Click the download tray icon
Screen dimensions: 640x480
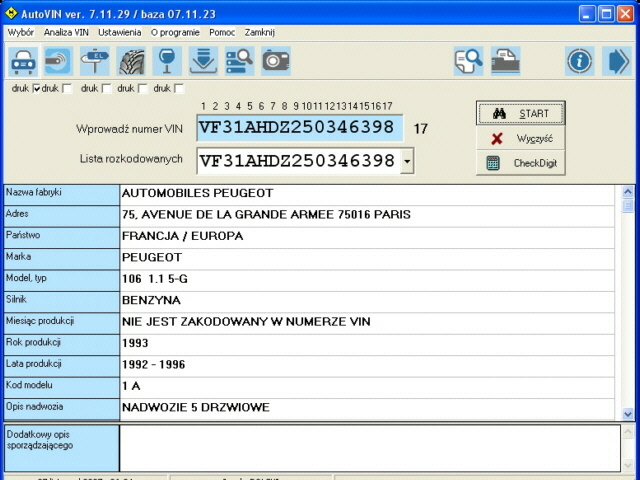click(203, 62)
